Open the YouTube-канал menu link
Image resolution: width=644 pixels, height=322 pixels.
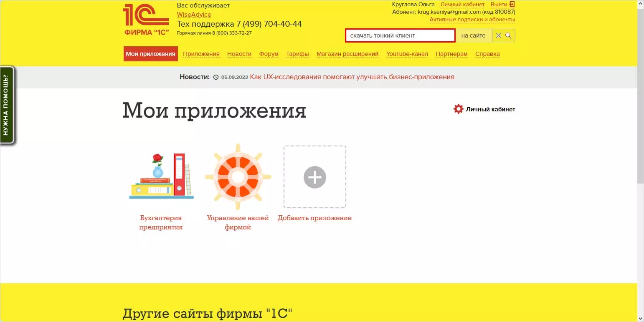pos(407,54)
